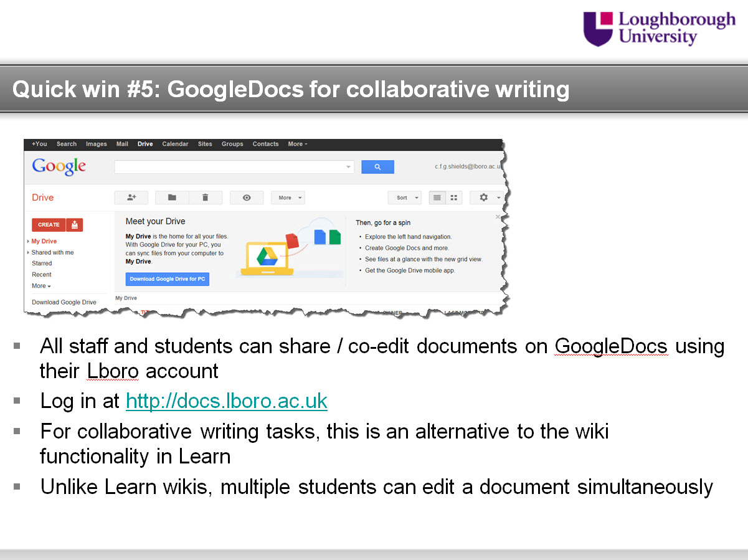
Task: Click into the Google Drive search field
Action: 230,167
